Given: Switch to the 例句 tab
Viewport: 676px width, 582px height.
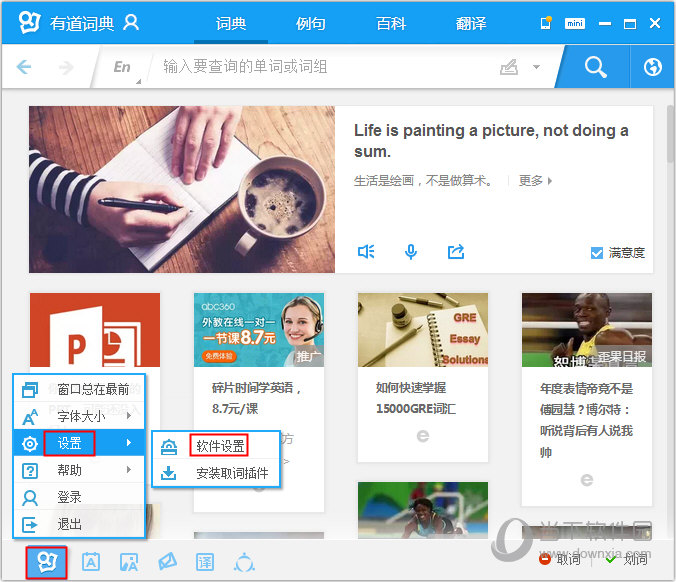Looking at the screenshot, I should (x=311, y=23).
